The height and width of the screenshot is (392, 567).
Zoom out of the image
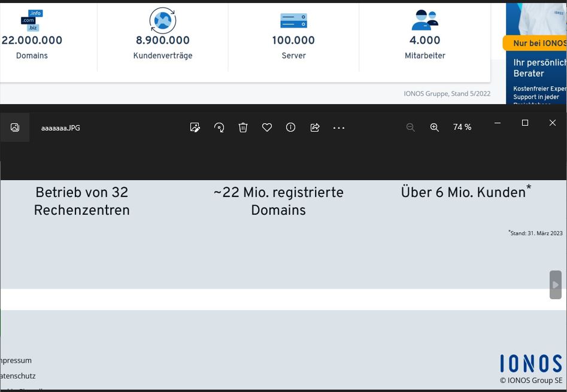point(411,127)
